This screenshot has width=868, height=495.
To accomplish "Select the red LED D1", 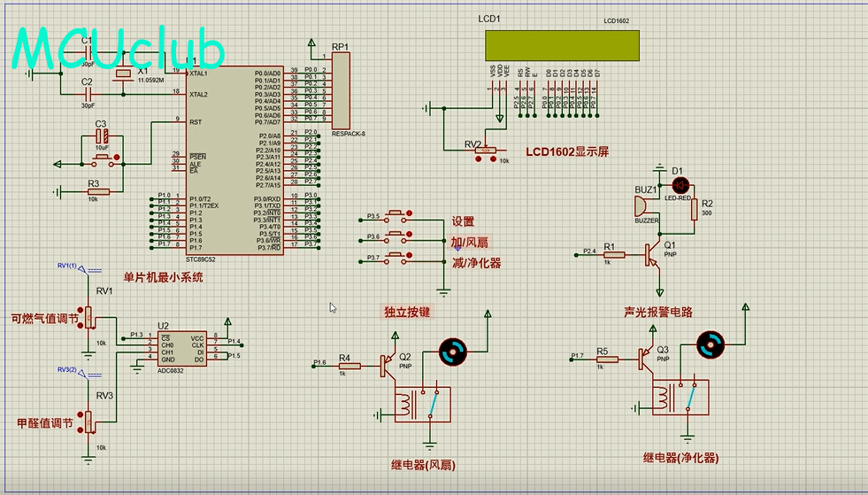I will point(680,185).
